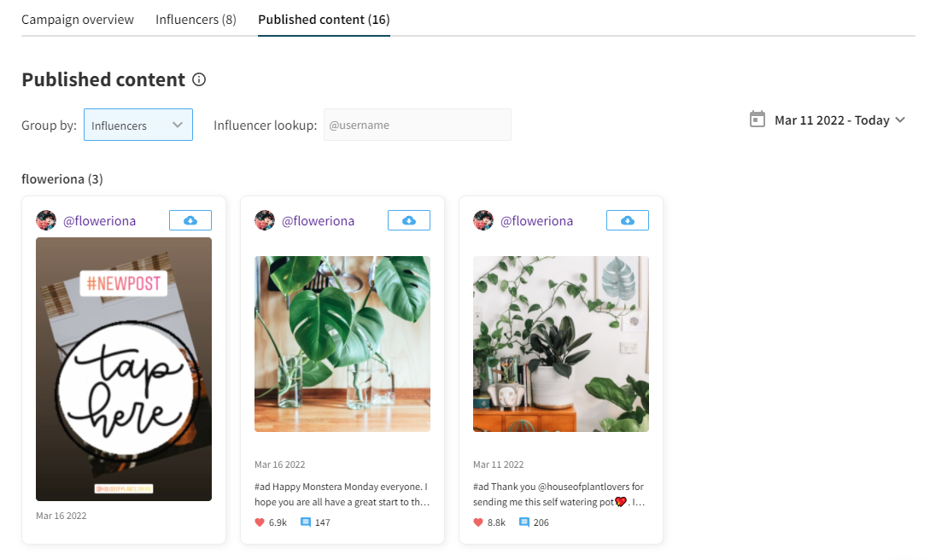Open the Published content info tooltip icon
The image size is (930, 560).
click(x=199, y=79)
